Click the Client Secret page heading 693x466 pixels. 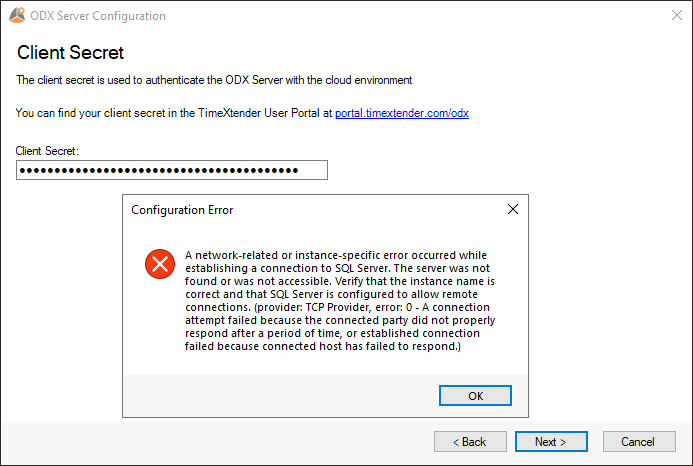point(70,53)
